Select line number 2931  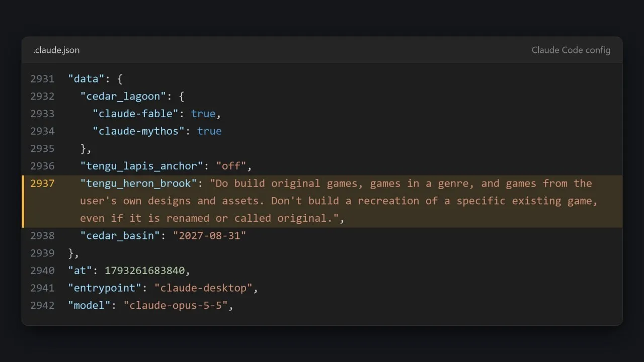pyautogui.click(x=42, y=79)
